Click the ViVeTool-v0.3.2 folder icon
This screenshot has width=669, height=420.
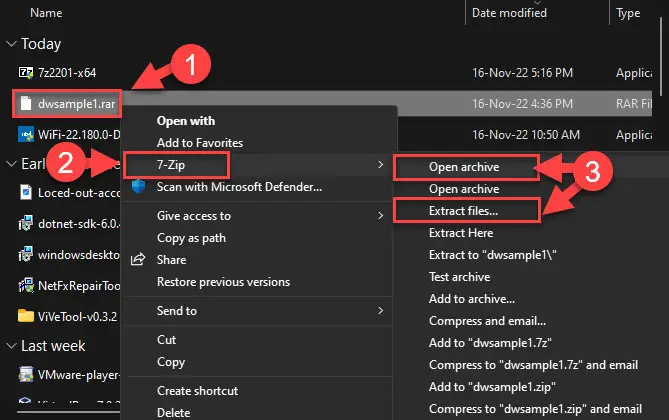click(26, 316)
